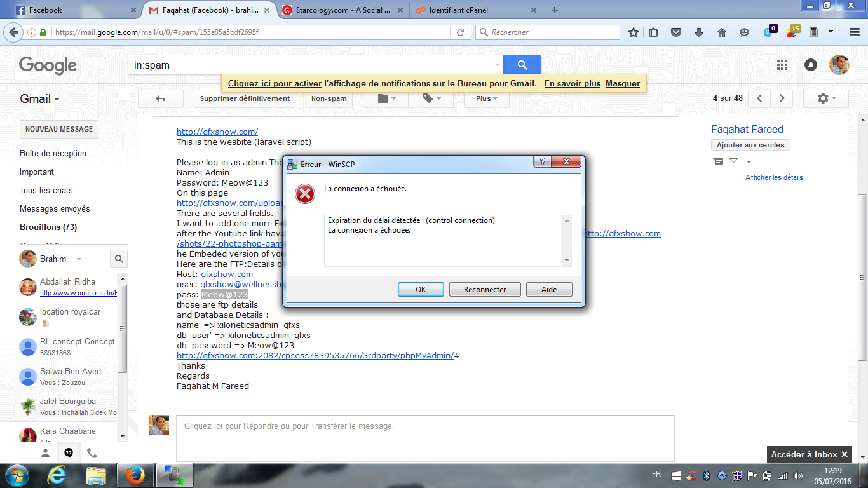Open the Google apps grid icon
868x488 pixels.
tap(782, 65)
